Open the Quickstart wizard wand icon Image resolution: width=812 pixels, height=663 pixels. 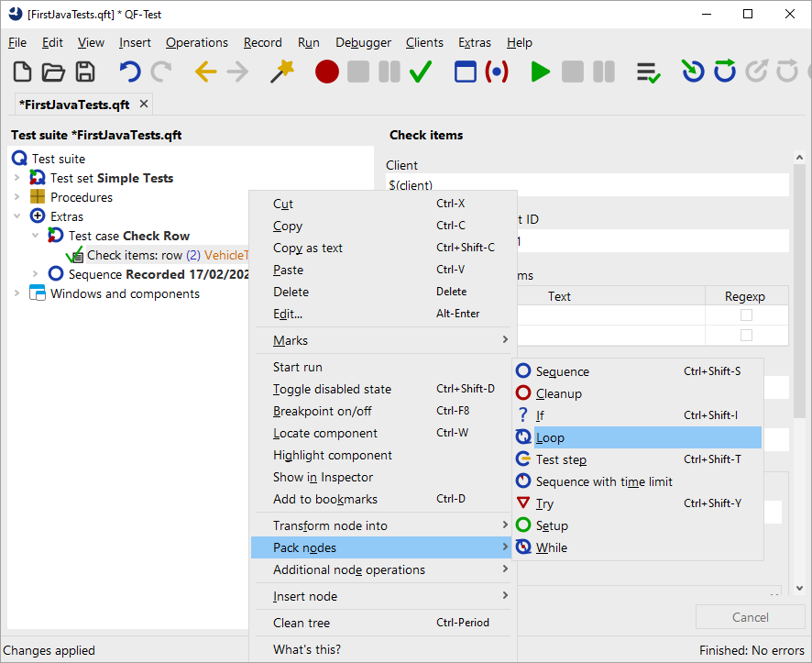coord(281,72)
